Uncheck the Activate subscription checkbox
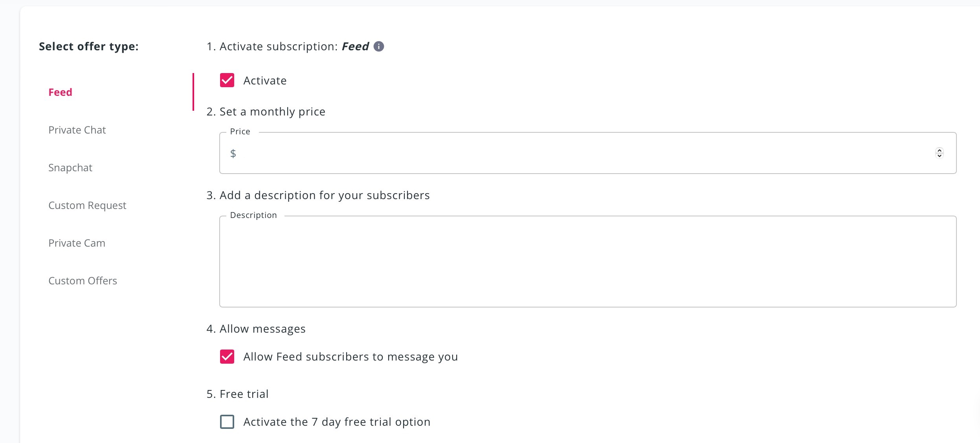 pos(227,80)
